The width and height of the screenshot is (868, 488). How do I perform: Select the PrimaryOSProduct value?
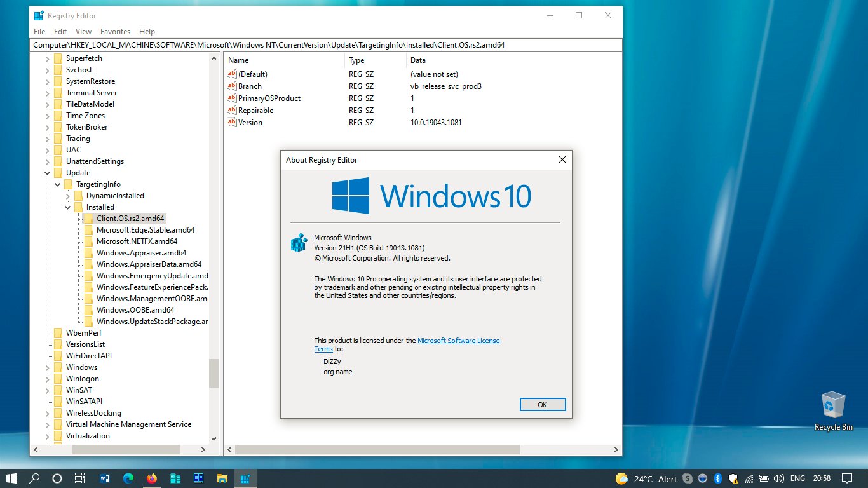[269, 98]
